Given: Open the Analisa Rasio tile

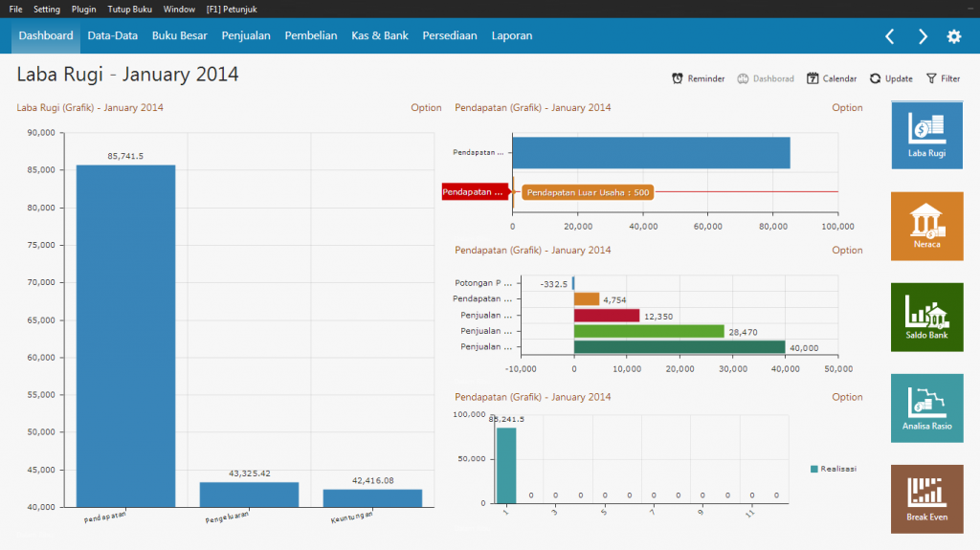Looking at the screenshot, I should click(926, 407).
